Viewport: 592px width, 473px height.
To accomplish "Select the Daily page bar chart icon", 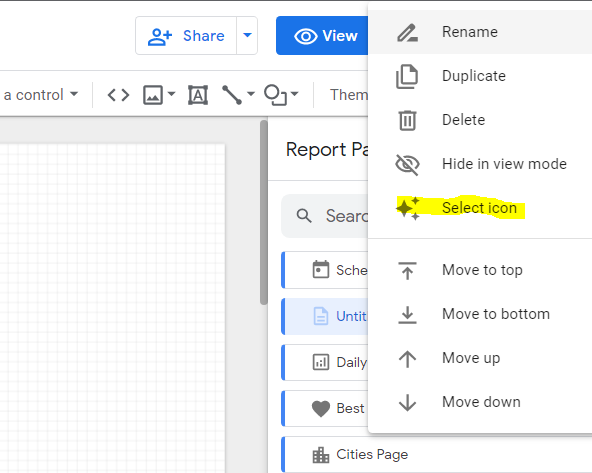I will click(x=321, y=362).
